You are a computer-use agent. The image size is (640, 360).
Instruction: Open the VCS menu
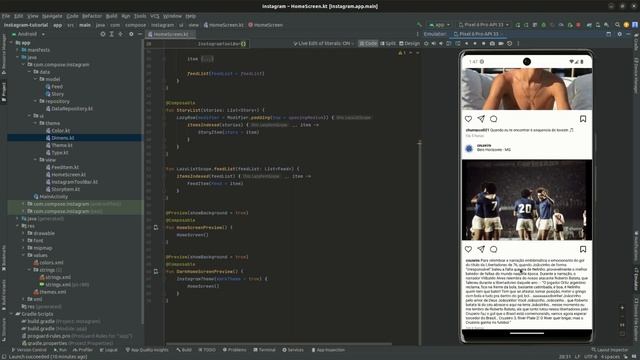coord(155,16)
